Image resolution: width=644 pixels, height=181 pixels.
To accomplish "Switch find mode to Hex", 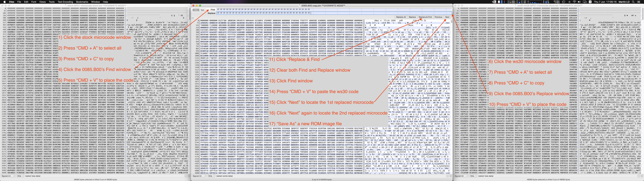I will [196, 10].
